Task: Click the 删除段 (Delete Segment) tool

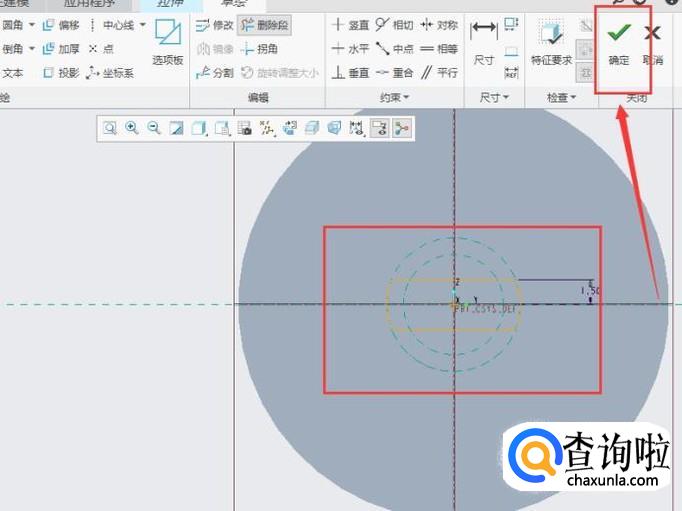Action: tap(264, 25)
